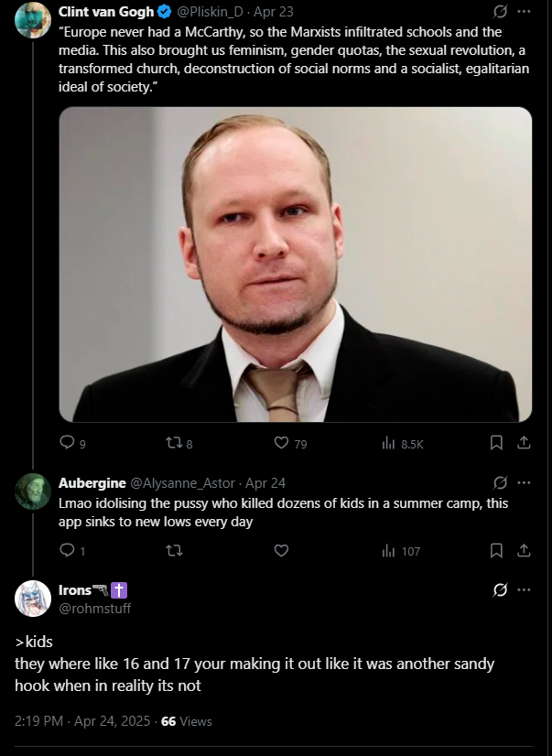Share Aubergine's reply
Screen dimensions: 552x756
click(524, 550)
